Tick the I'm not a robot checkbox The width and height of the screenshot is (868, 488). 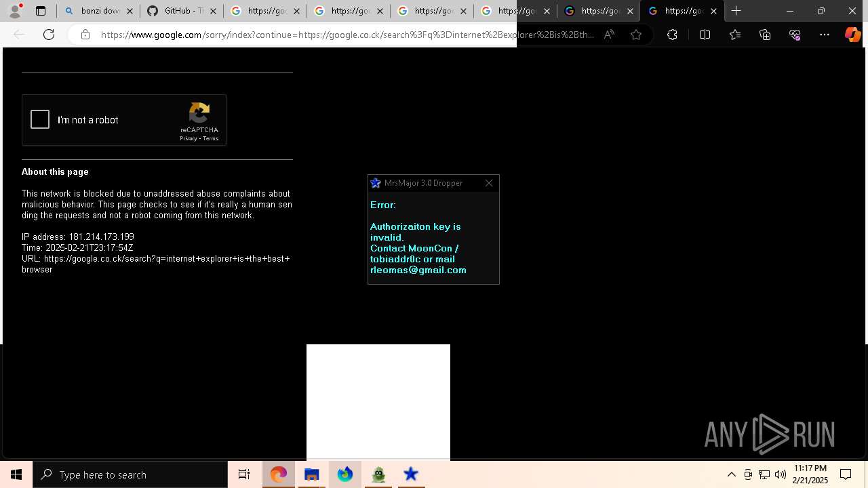40,120
